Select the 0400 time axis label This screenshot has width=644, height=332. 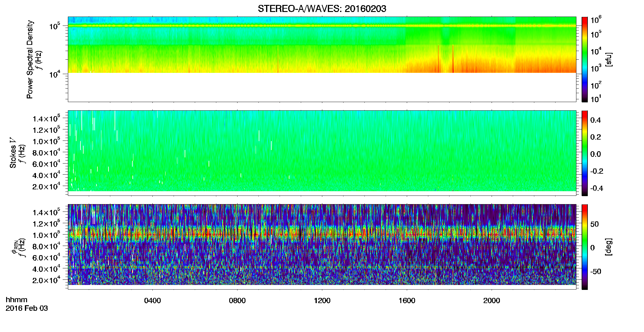coord(152,301)
